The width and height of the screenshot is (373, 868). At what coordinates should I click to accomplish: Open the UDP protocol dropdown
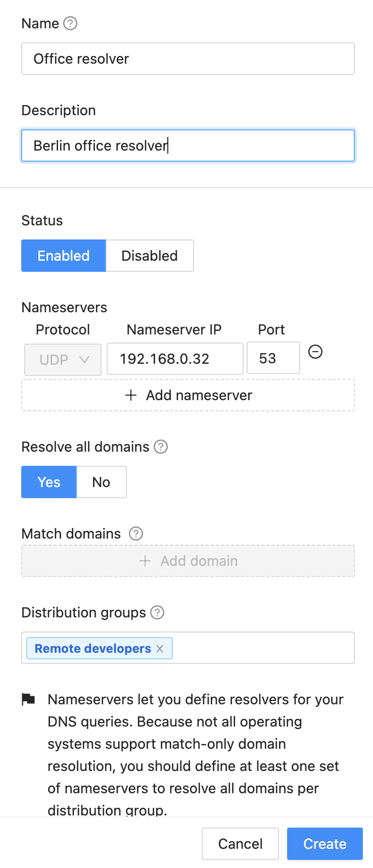[x=63, y=360]
